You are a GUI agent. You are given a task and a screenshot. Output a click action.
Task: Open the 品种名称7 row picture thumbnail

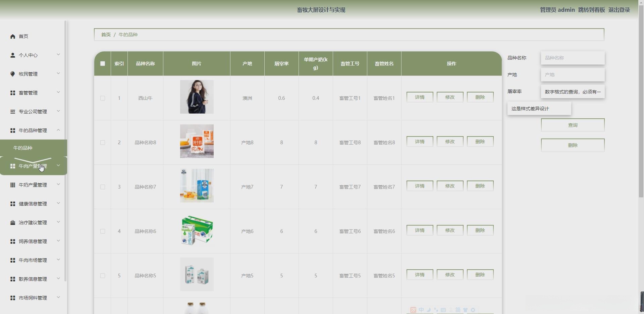pyautogui.click(x=197, y=186)
